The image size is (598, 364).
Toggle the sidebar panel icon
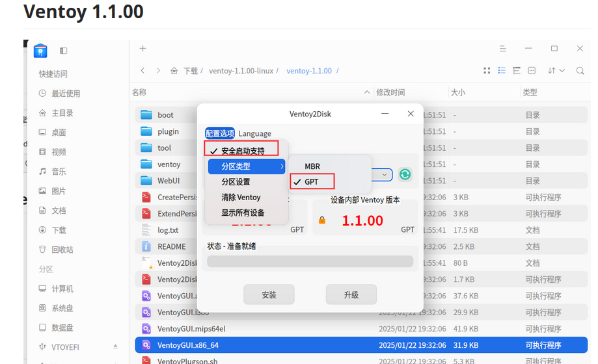click(64, 51)
